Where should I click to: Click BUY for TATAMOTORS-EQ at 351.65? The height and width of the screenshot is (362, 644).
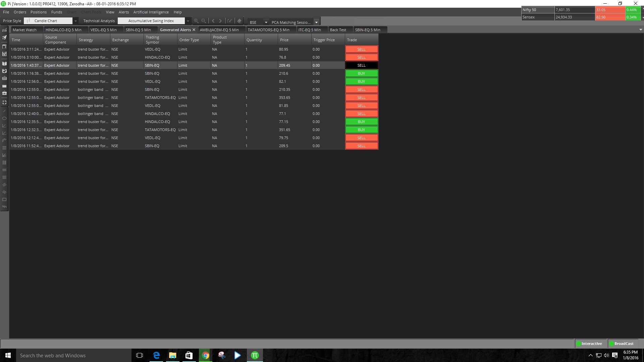[x=362, y=130]
